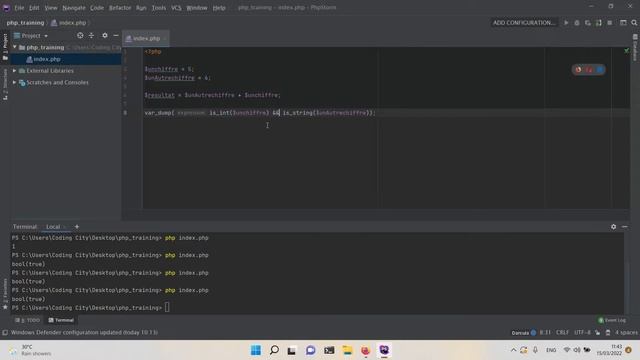Open Windows taskbar search
The height and width of the screenshot is (360, 640).
pos(274,350)
